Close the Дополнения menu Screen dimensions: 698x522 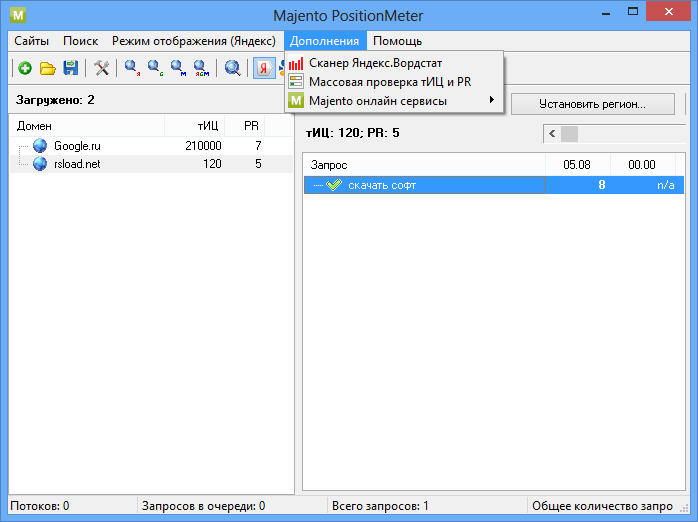coord(325,41)
